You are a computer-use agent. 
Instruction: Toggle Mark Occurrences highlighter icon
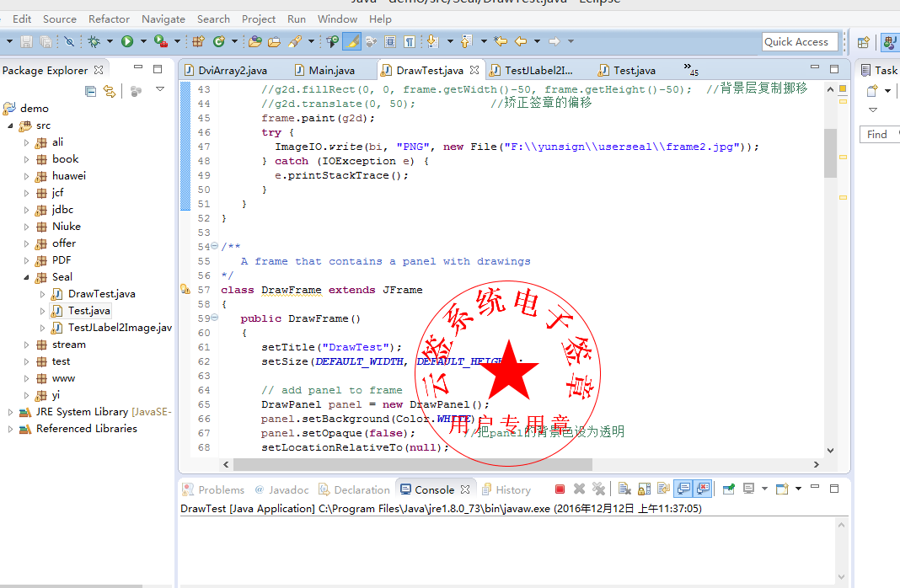point(352,41)
